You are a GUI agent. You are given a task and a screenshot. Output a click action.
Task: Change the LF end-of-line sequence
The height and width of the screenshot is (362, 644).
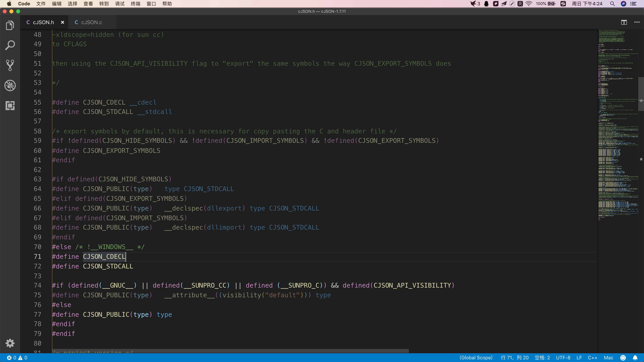pyautogui.click(x=579, y=358)
